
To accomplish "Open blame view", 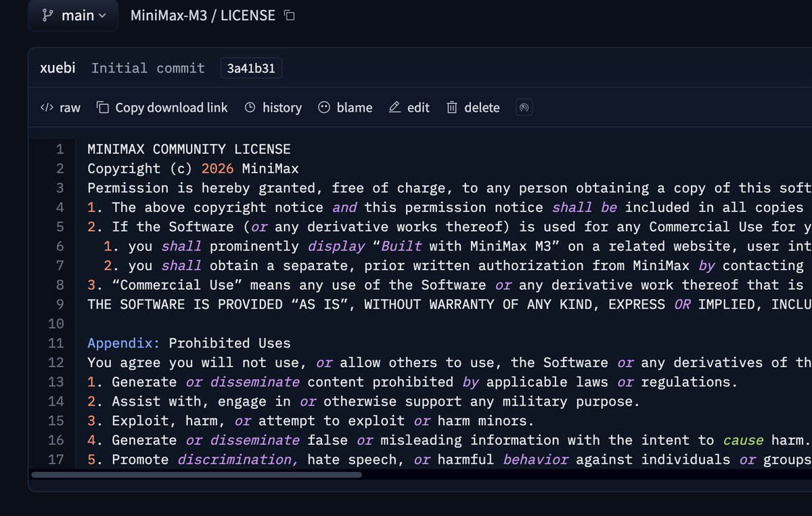I will pos(345,108).
